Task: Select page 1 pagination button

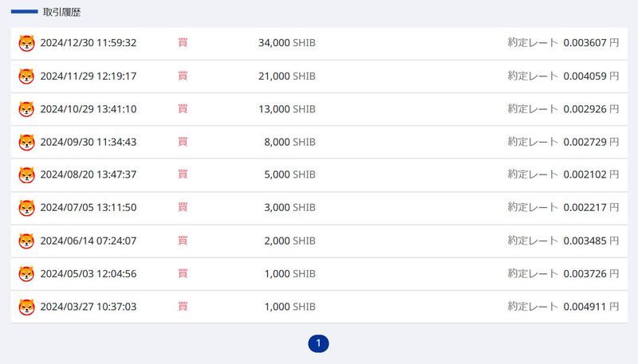Action: coord(318,343)
